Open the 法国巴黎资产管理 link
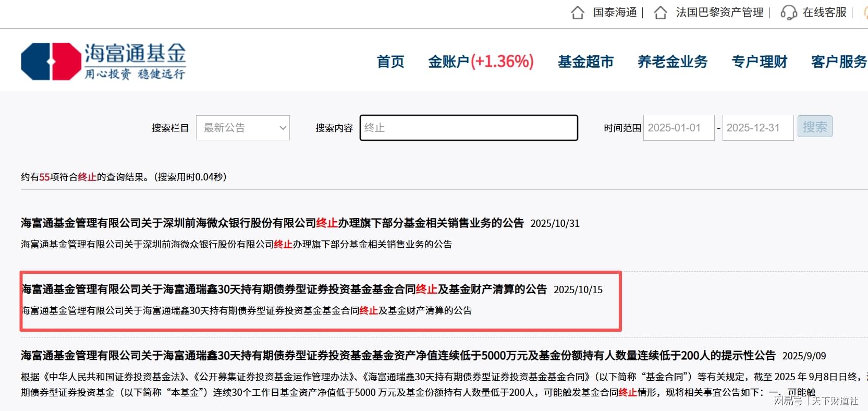This screenshot has height=411, width=868. pyautogui.click(x=719, y=13)
